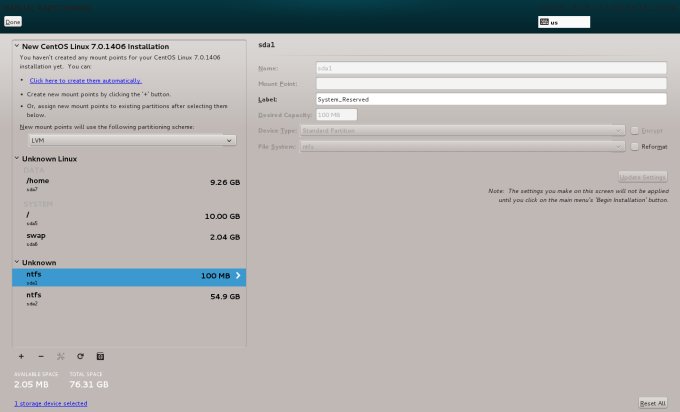Click the Mount Point input field
This screenshot has width=680, height=412.
point(491,84)
